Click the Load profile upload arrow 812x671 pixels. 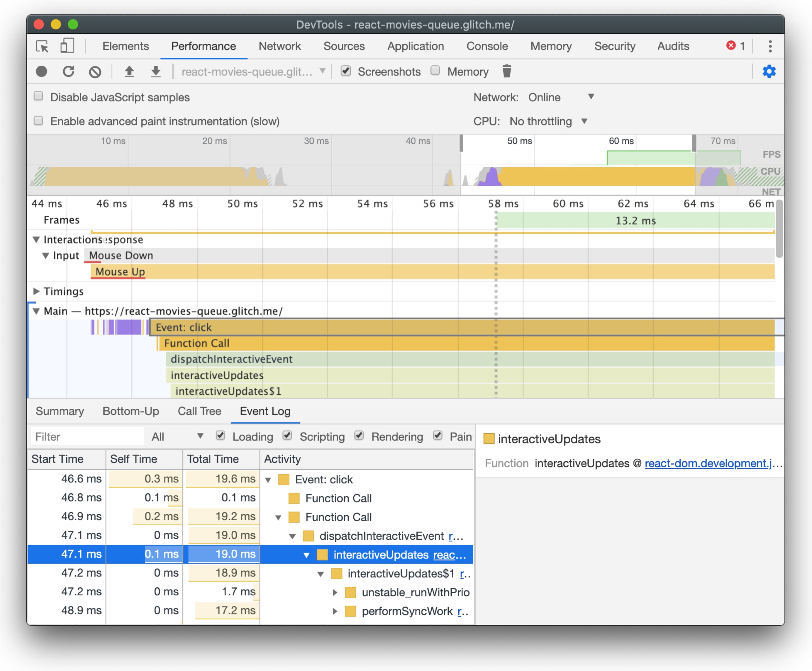click(129, 72)
